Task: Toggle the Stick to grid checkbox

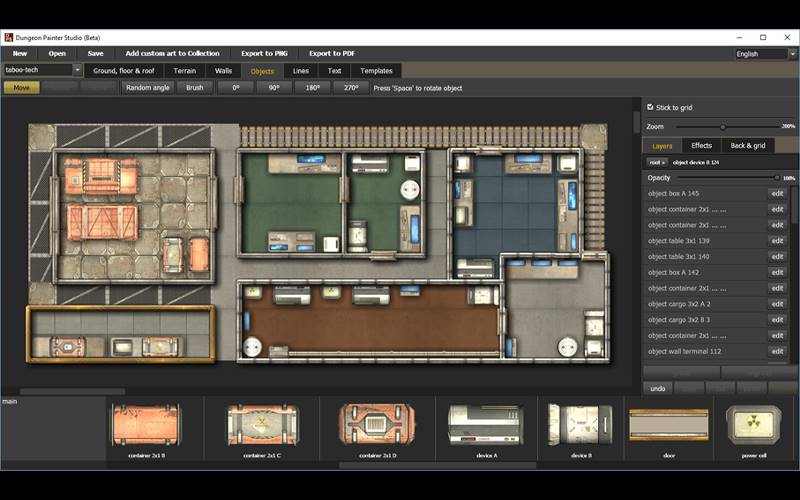Action: 651,107
